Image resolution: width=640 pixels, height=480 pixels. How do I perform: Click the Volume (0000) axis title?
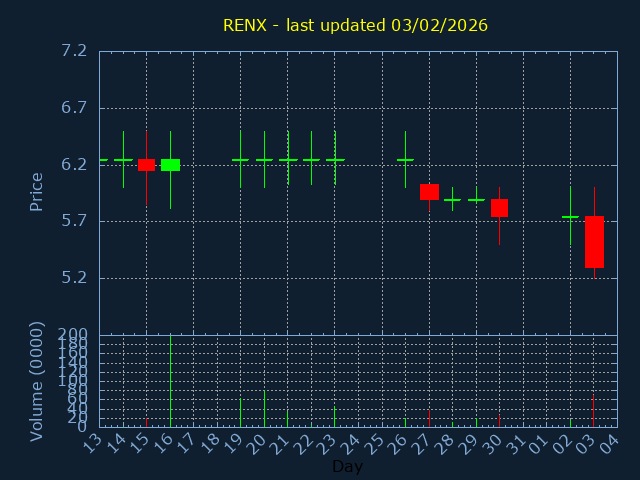[x=37, y=381]
